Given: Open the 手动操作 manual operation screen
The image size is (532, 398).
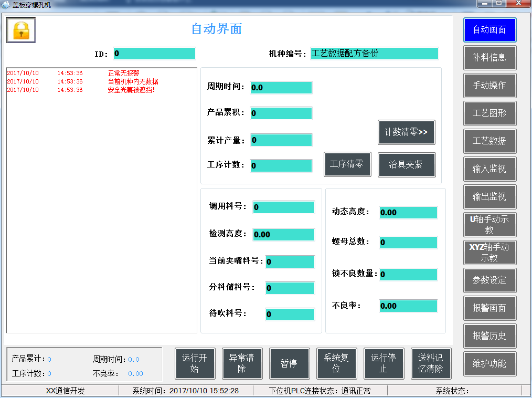Looking at the screenshot, I should [x=490, y=86].
